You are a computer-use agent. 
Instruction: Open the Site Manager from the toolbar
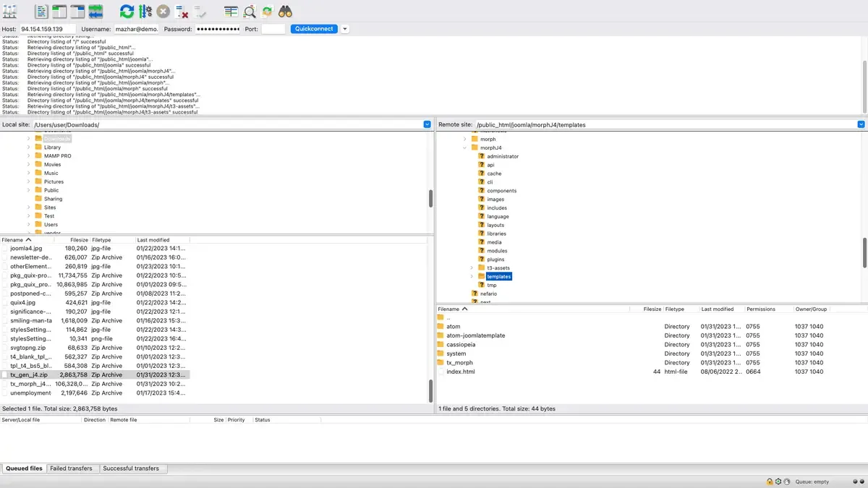point(10,12)
